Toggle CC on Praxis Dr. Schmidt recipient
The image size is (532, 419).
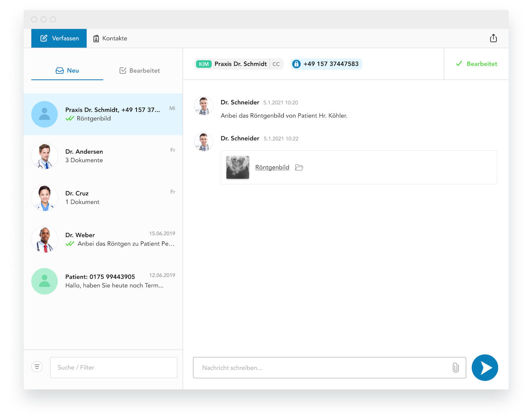[x=276, y=64]
